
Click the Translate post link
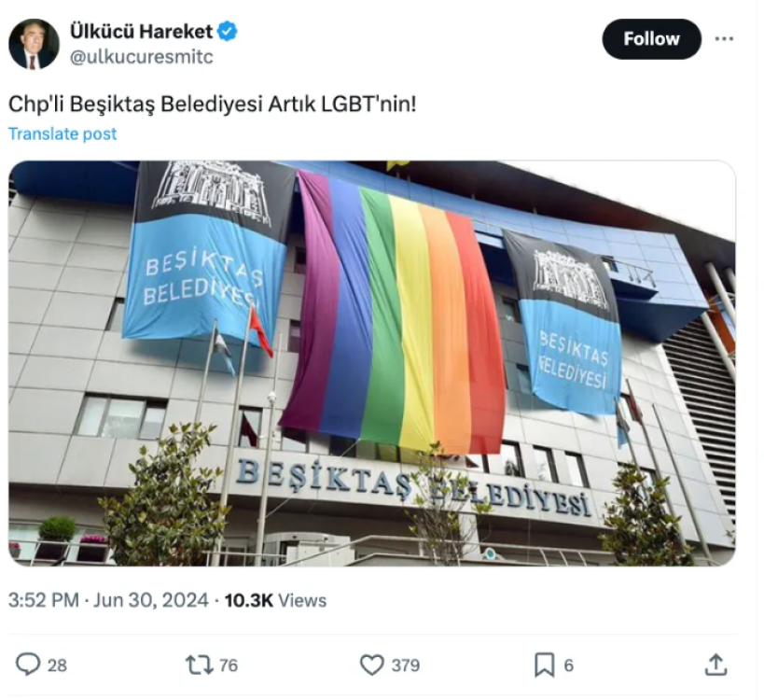[x=63, y=133]
